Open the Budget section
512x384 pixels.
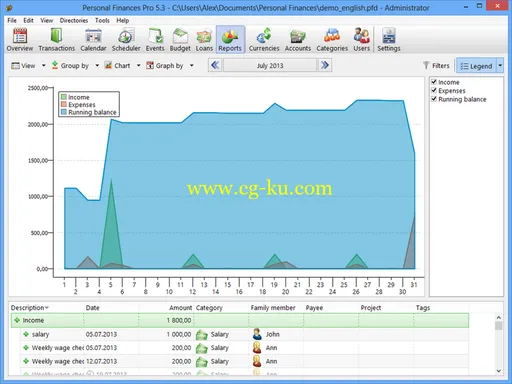pos(180,40)
